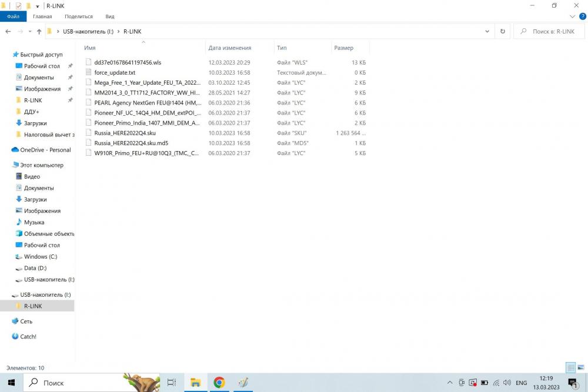Screen dimensions: 588x392
Task: Select force_update.txt file
Action: 115,73
